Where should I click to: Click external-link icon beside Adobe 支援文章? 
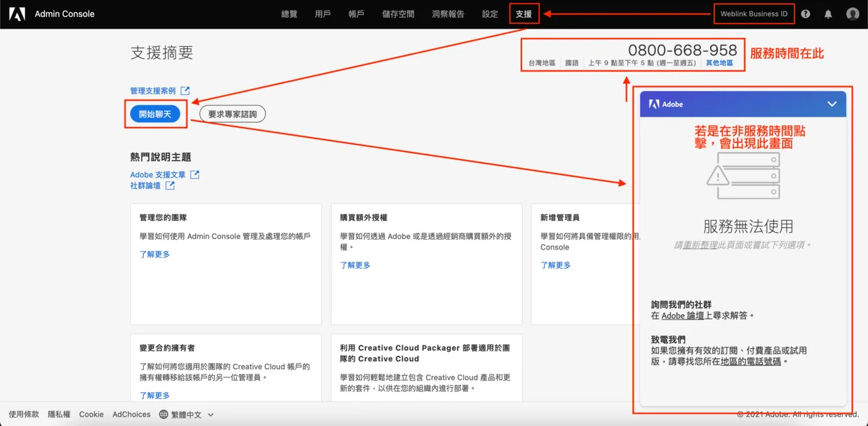pos(195,175)
